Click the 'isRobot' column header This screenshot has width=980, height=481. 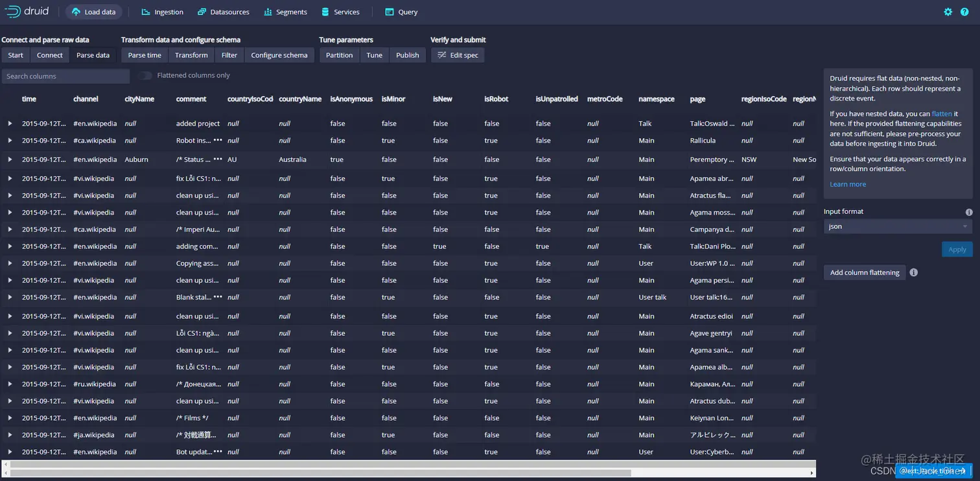(x=496, y=99)
